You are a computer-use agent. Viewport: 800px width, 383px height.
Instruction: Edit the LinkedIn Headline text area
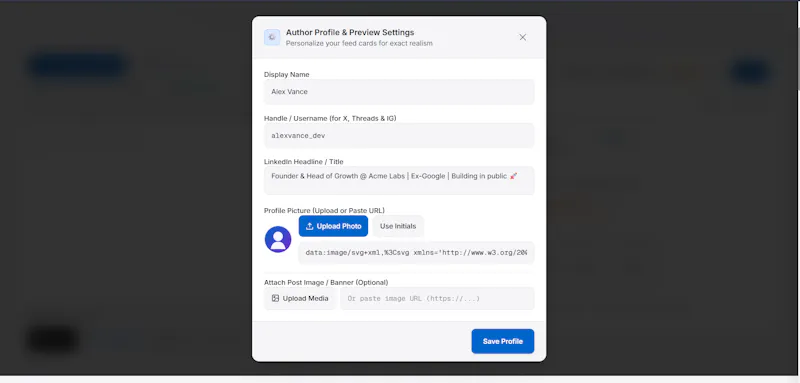[399, 181]
